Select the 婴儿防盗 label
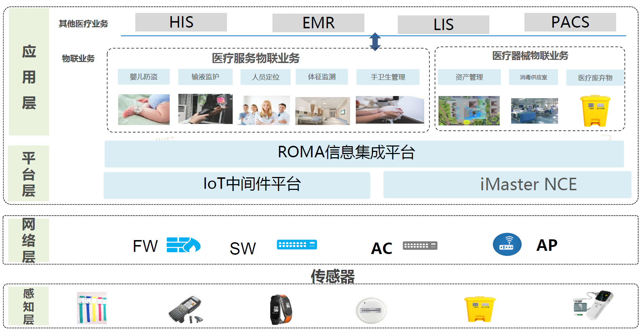The height and width of the screenshot is (335, 644). [x=144, y=77]
